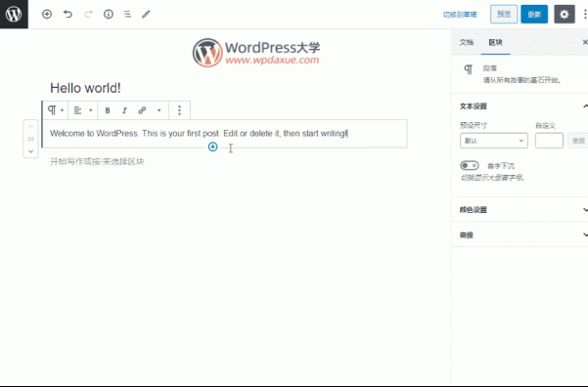This screenshot has width=588, height=387.
Task: Click the empty block placeholder to start writing
Action: coord(97,162)
